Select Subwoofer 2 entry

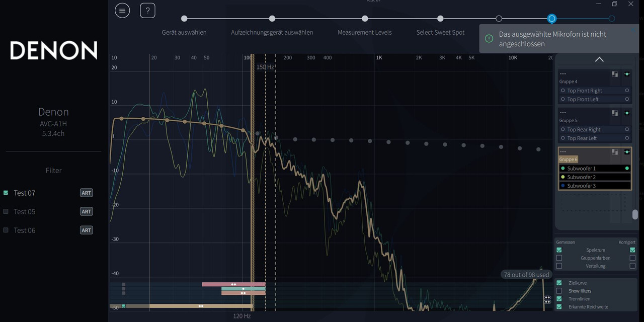click(595, 177)
